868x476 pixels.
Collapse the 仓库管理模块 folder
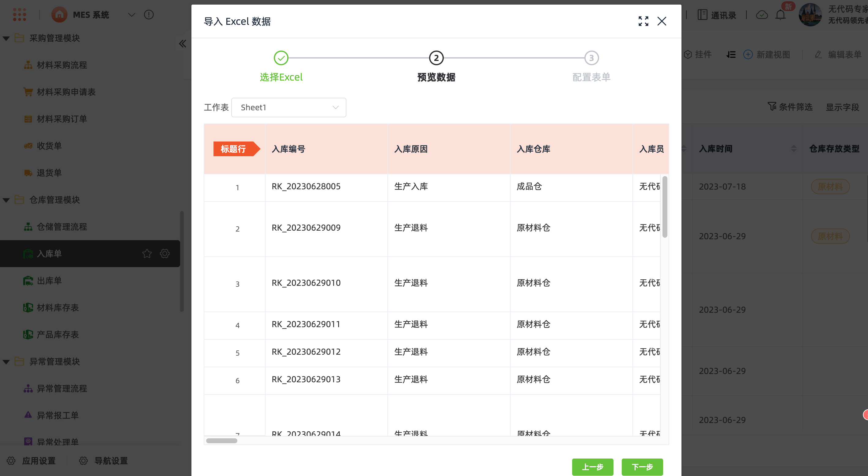6,200
